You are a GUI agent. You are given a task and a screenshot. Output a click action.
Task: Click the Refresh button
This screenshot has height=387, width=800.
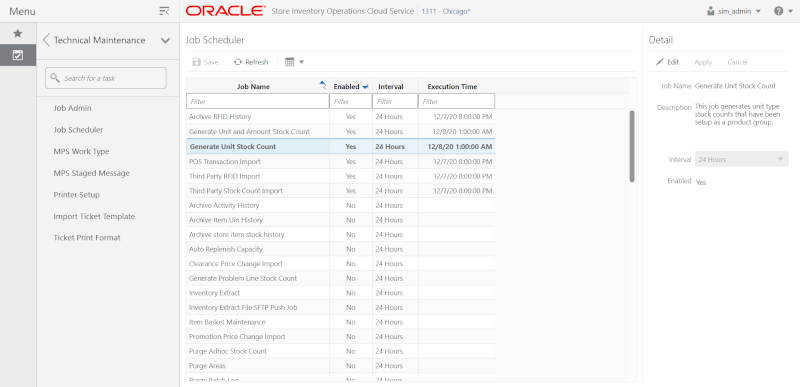point(251,62)
